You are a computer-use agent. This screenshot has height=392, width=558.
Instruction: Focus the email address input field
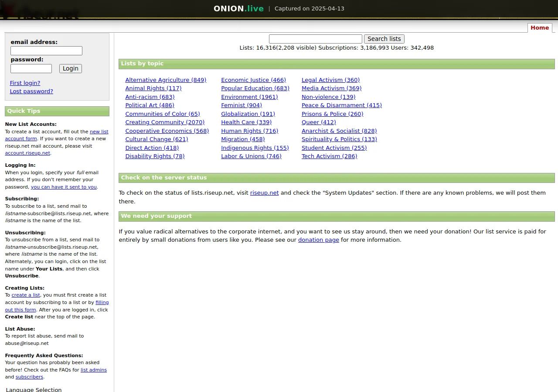(46, 51)
